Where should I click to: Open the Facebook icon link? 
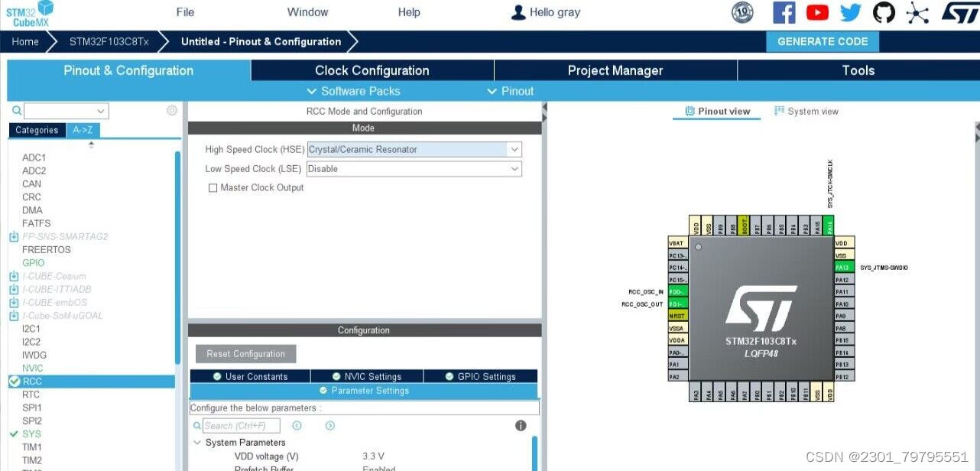784,12
